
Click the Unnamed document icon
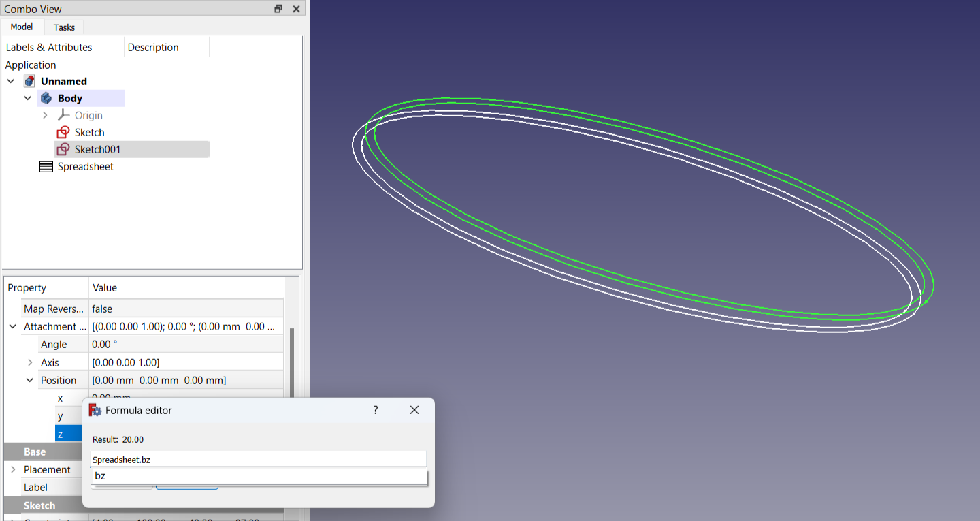pos(29,80)
